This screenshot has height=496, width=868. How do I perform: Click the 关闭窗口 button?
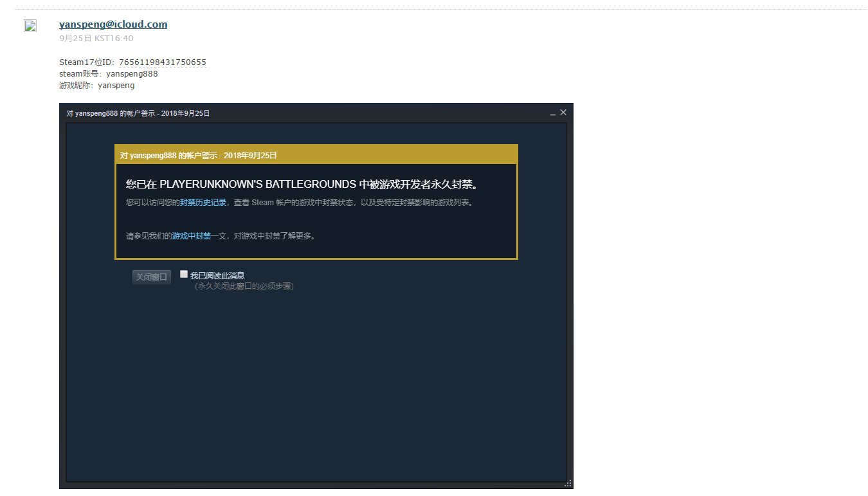[x=152, y=277]
